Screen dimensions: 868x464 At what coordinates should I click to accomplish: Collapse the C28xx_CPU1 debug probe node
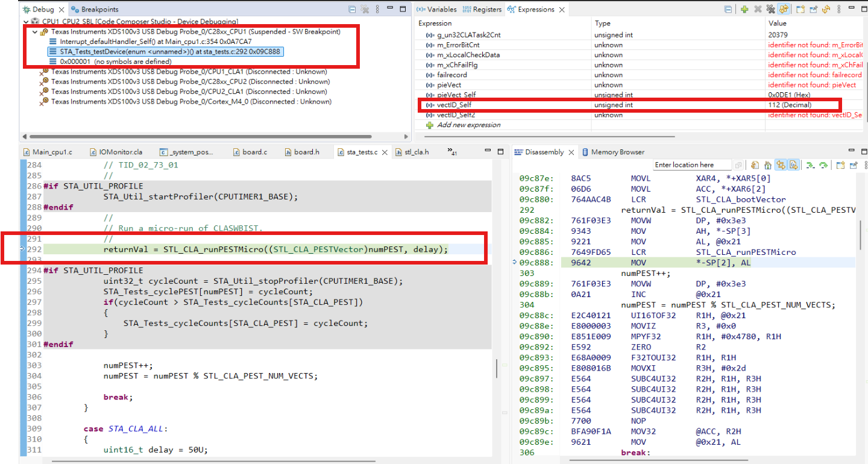coord(35,31)
